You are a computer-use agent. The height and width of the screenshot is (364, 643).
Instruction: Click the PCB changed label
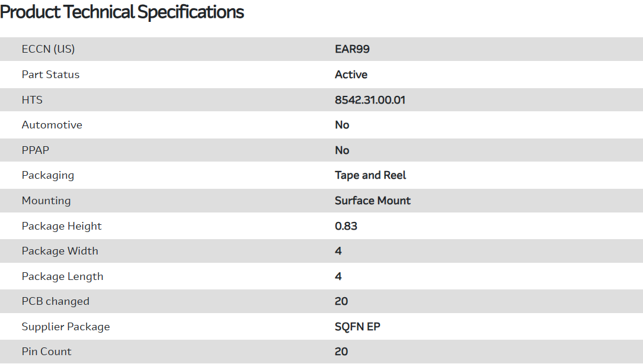(55, 301)
